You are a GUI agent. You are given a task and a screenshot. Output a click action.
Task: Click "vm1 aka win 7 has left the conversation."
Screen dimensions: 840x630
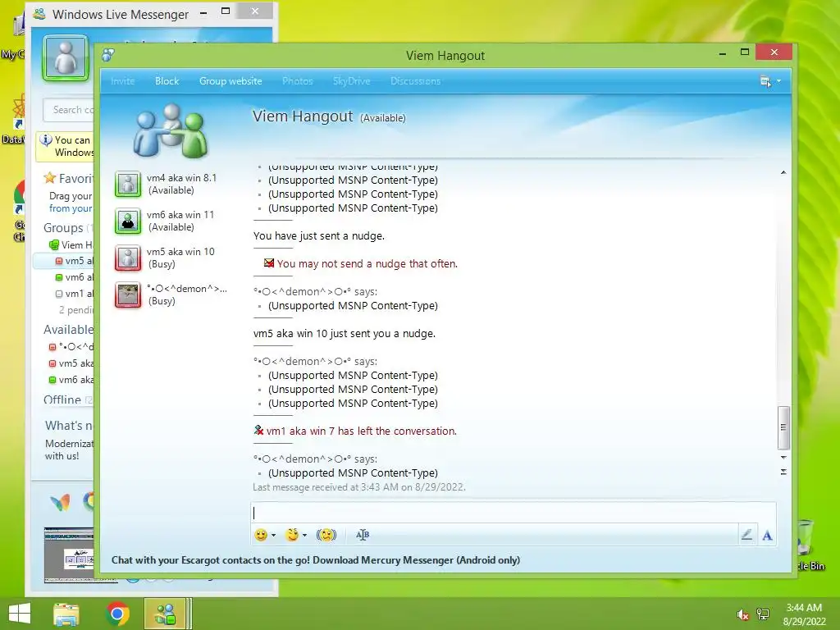pos(361,431)
